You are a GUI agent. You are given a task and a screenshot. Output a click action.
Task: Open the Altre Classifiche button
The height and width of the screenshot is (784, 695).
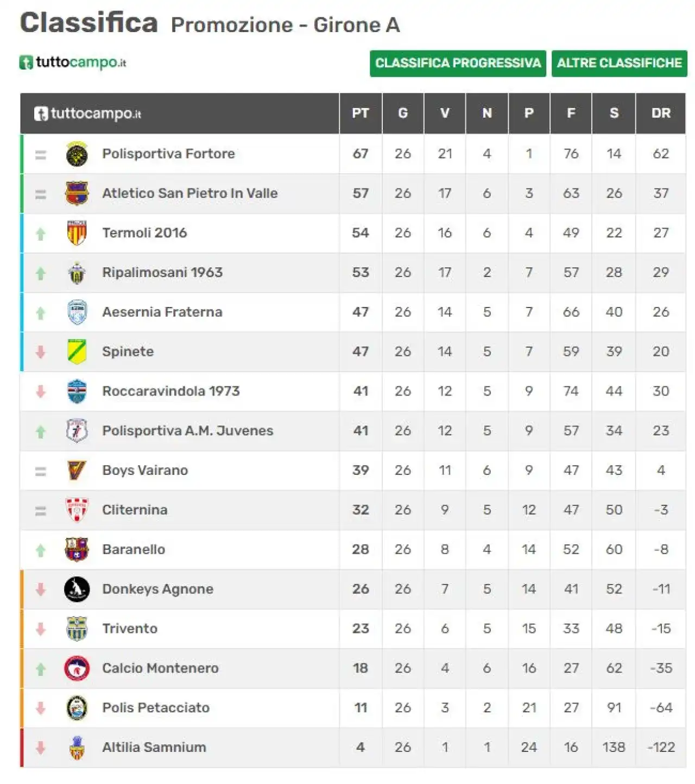[x=620, y=64]
